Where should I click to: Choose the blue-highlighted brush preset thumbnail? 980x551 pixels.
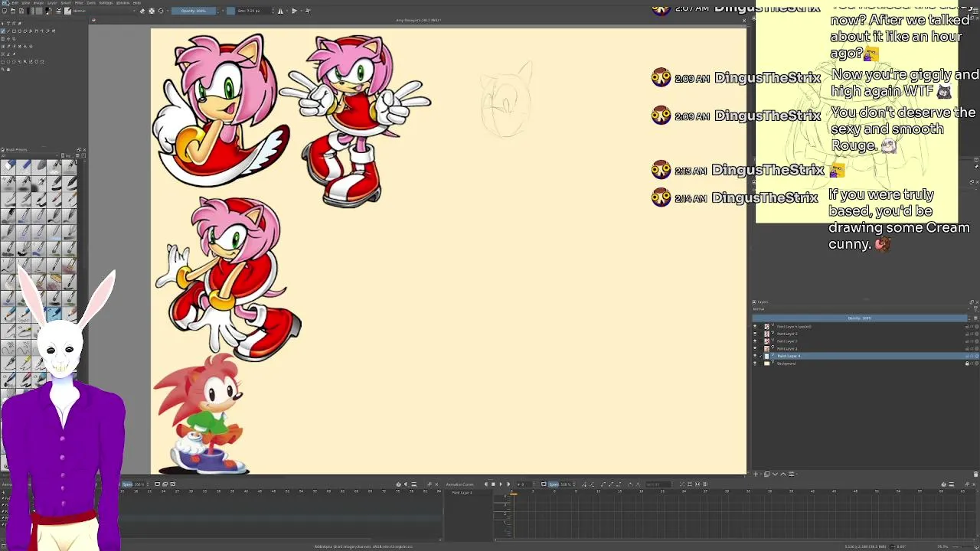(x=54, y=314)
